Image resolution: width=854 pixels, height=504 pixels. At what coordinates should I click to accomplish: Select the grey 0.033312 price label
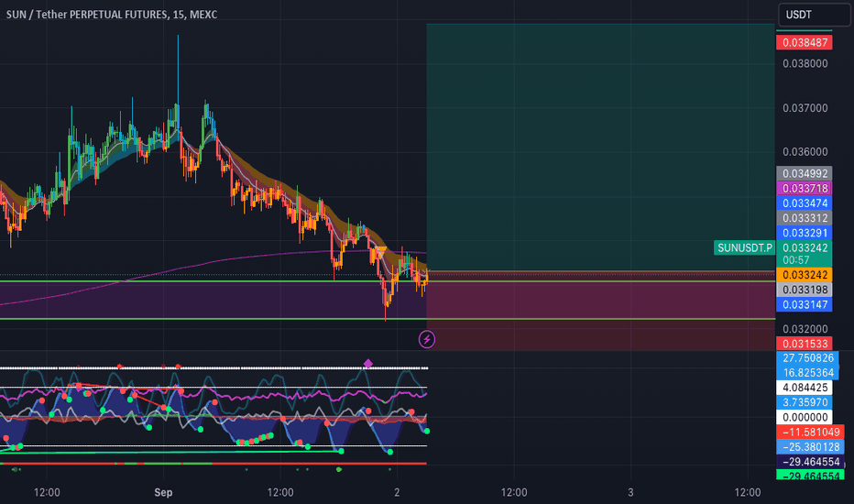(x=805, y=218)
